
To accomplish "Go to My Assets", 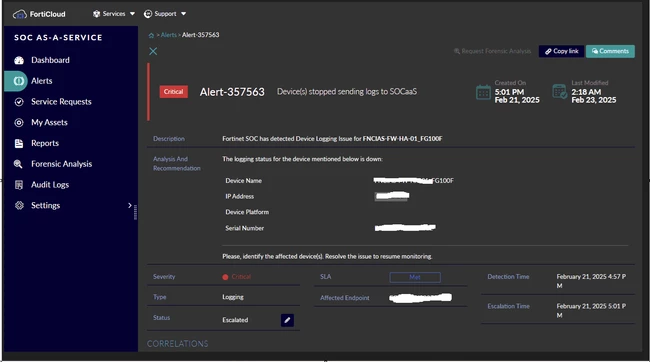I will pyautogui.click(x=49, y=122).
